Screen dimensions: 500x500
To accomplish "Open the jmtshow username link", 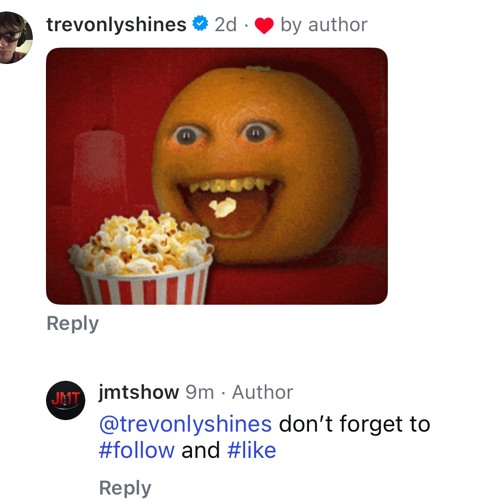I will [139, 392].
